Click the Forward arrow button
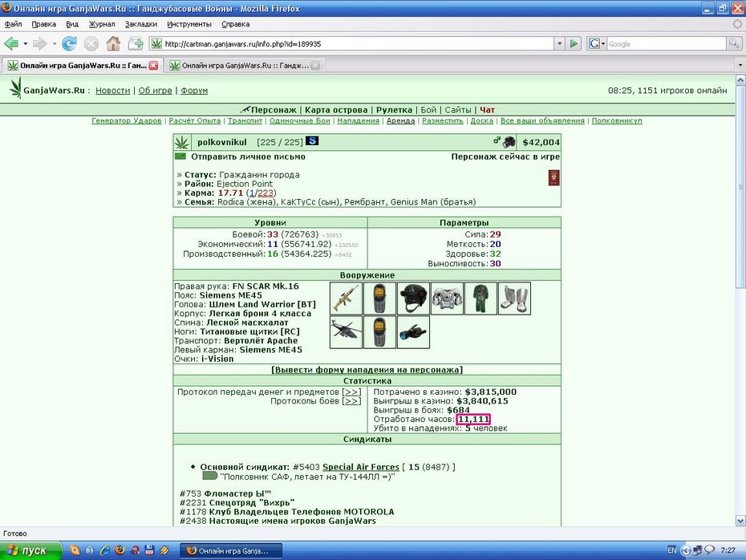Viewport: 746px width, 560px height. 40,44
